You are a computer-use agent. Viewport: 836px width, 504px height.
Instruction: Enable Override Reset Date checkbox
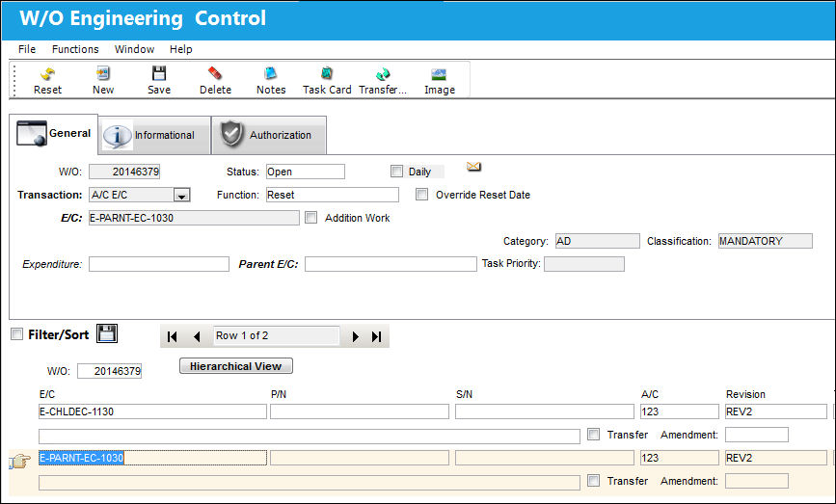tap(421, 195)
